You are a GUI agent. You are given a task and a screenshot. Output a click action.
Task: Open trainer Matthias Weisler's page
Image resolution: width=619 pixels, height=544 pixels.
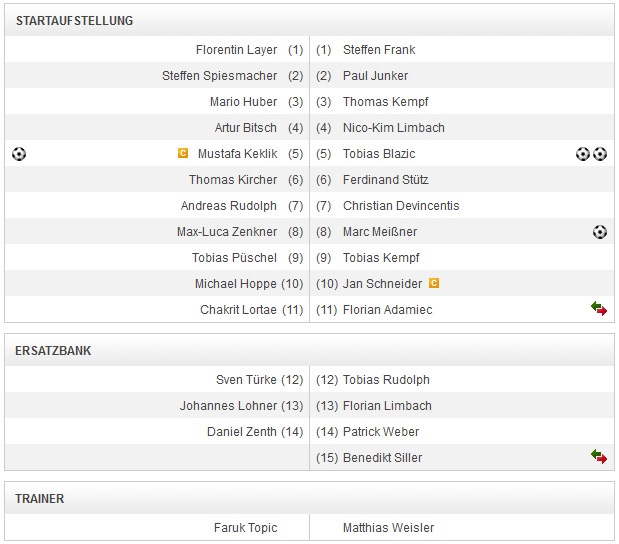(x=388, y=528)
